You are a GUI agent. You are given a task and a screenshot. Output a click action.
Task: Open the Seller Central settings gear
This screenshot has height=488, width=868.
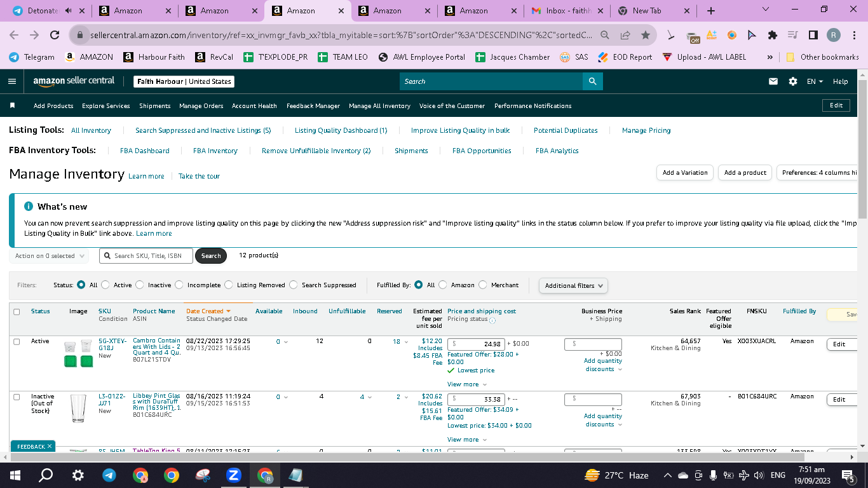(x=792, y=81)
